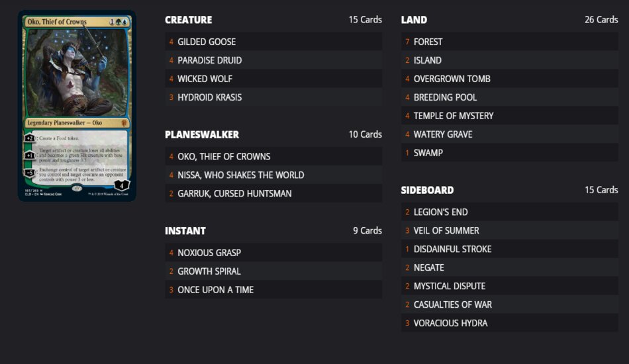Select Gilded Goose in creature list
This screenshot has width=629, height=364.
273,42
